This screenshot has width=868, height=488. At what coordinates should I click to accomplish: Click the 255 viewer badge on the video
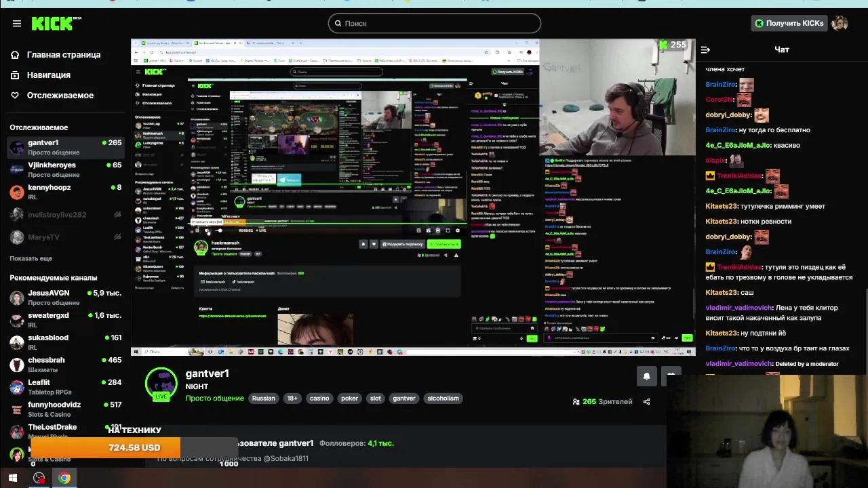[x=672, y=45]
